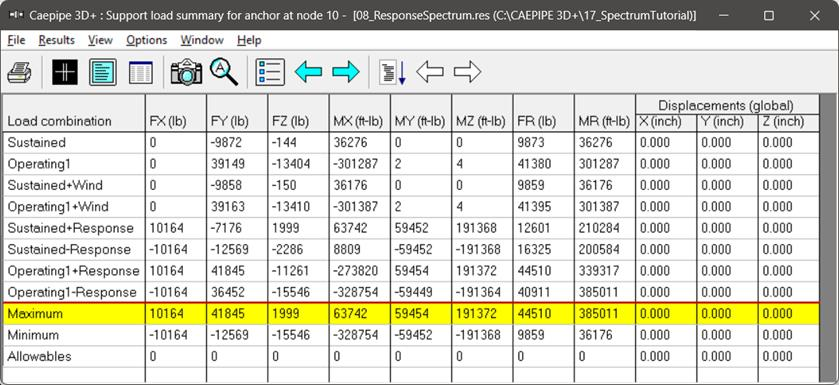The width and height of the screenshot is (839, 385).
Task: Click the sort-down arrow toolbar icon
Action: (393, 72)
